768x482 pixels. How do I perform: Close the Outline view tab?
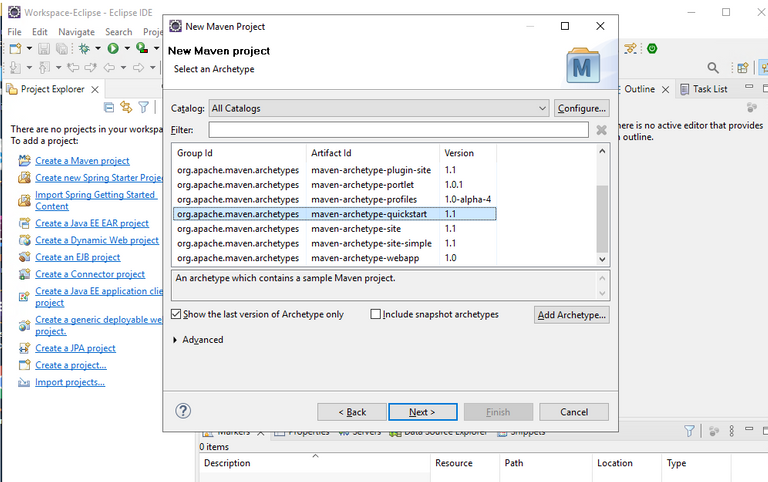(x=666, y=89)
